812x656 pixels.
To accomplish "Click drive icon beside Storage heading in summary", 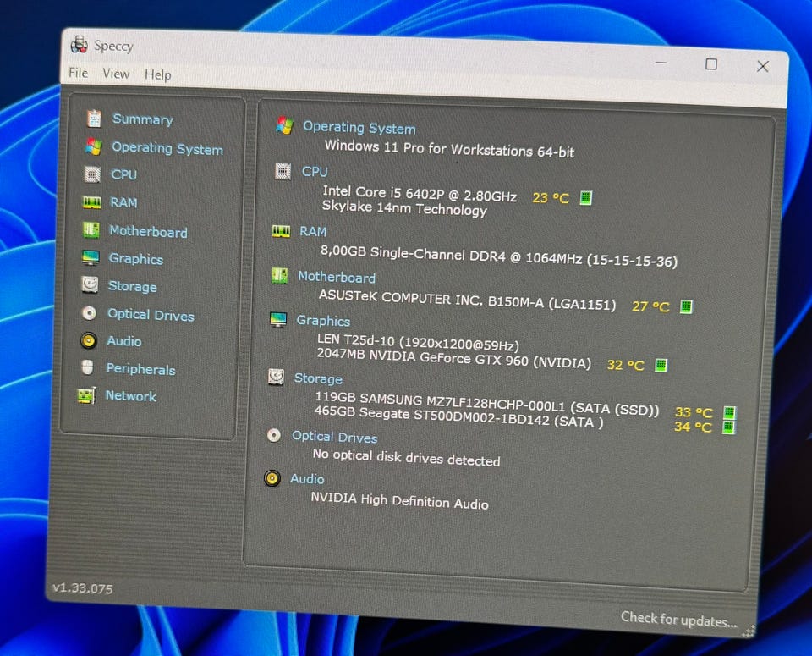I will (276, 377).
